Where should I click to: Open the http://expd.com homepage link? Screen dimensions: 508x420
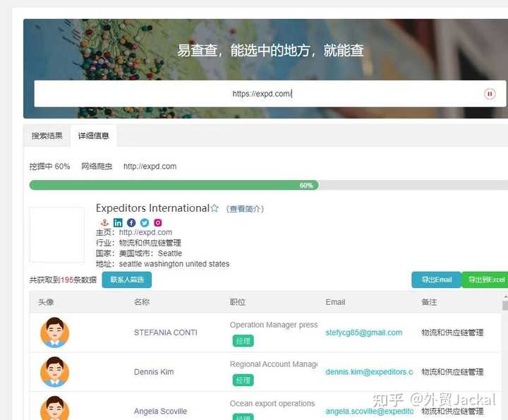[x=145, y=232]
